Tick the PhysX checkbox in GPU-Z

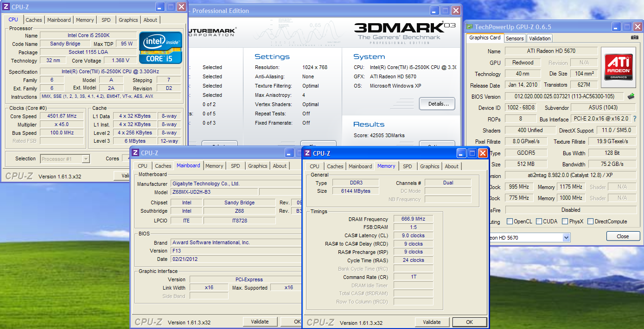click(565, 221)
